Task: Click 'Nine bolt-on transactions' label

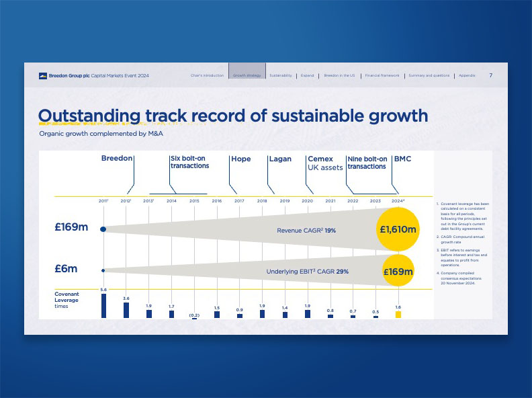Action: 367,163
